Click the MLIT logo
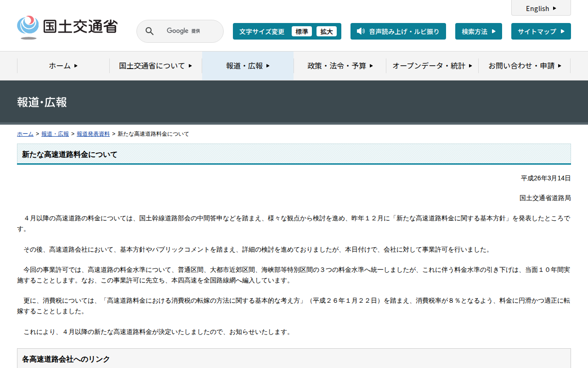The image size is (588, 368). (67, 27)
